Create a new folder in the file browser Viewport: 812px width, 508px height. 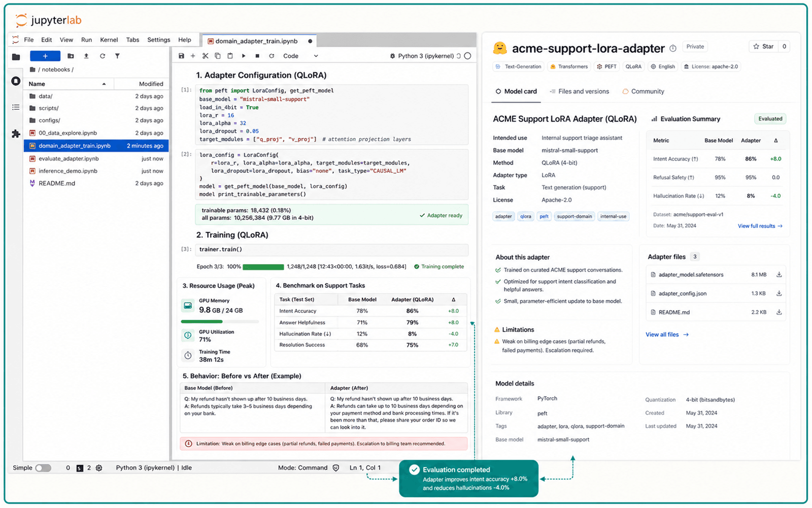click(71, 56)
